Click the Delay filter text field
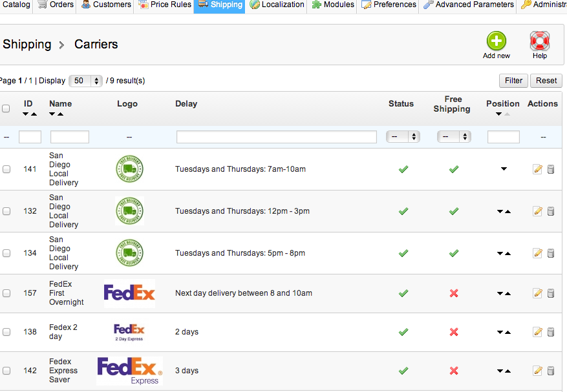This screenshot has width=567, height=392. [x=277, y=137]
